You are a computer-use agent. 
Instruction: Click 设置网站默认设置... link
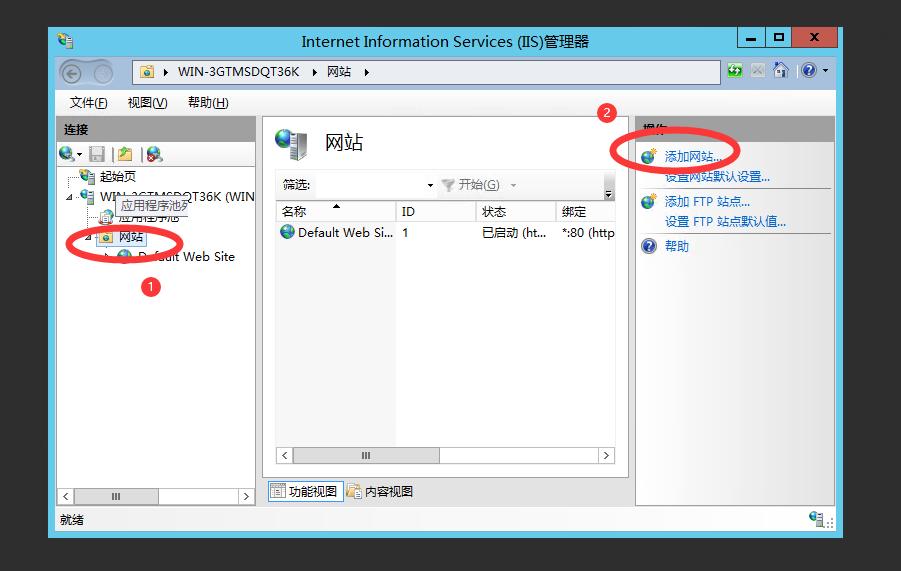click(x=717, y=177)
